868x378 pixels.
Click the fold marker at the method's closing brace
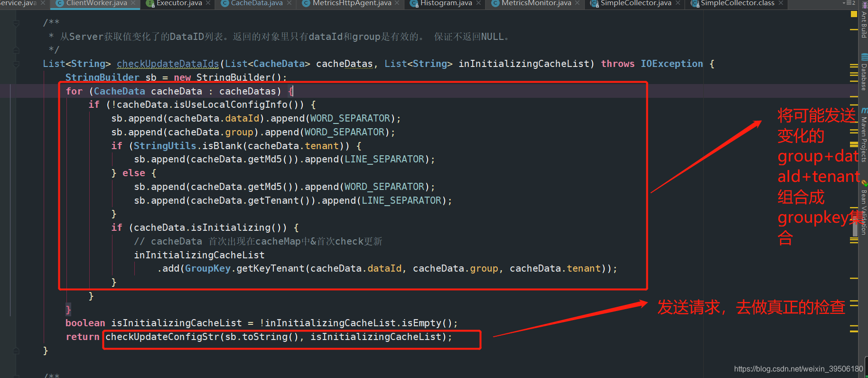(17, 351)
